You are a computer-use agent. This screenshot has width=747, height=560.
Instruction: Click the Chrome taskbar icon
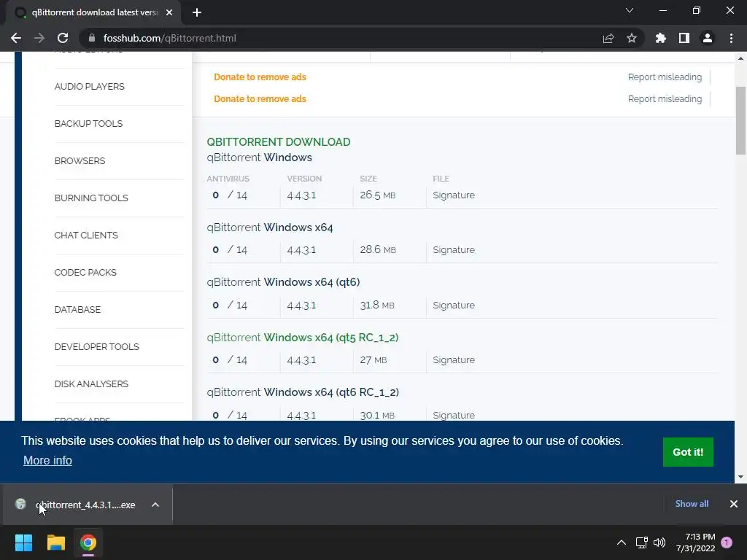(88, 542)
